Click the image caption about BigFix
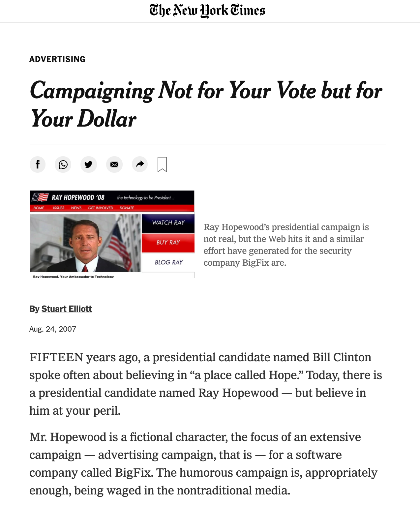420x505 pixels. (x=286, y=245)
